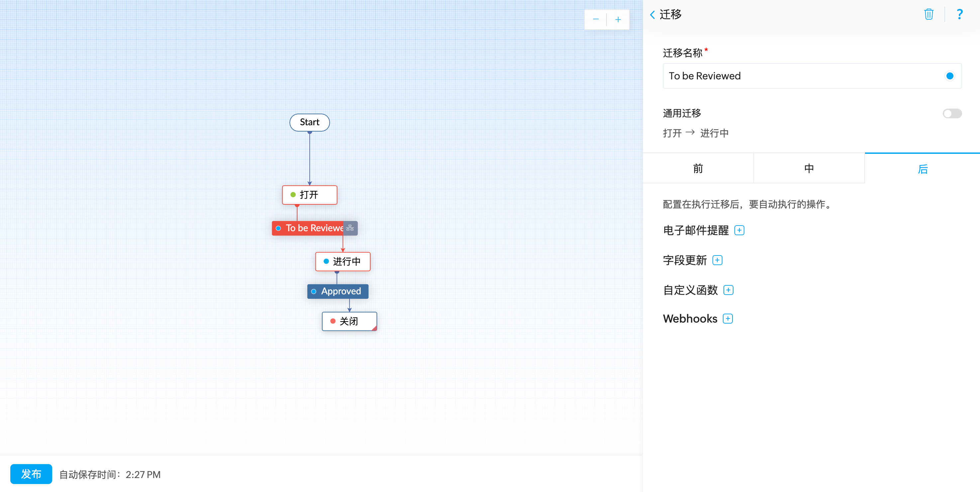Click the 发布 publish button
980x492 pixels.
pos(31,474)
